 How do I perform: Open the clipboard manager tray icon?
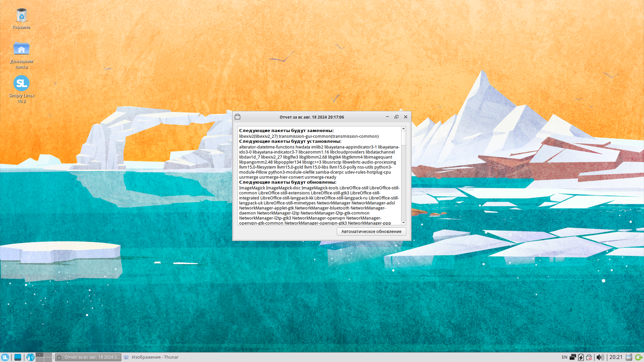(x=629, y=357)
